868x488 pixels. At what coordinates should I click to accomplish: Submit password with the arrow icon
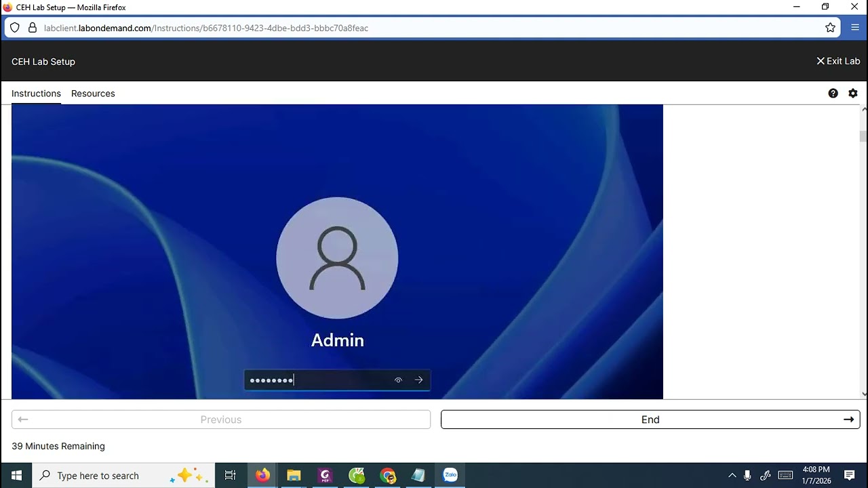coord(418,380)
